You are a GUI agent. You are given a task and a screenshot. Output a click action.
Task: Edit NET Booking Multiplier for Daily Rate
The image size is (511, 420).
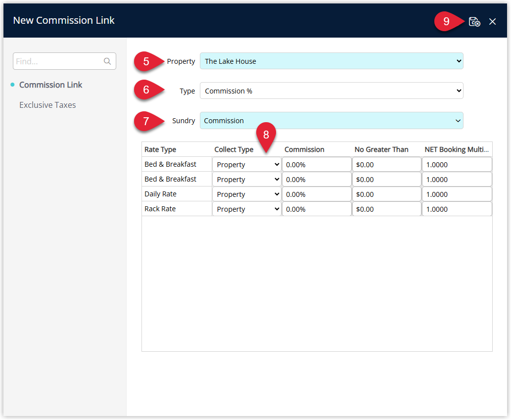457,194
